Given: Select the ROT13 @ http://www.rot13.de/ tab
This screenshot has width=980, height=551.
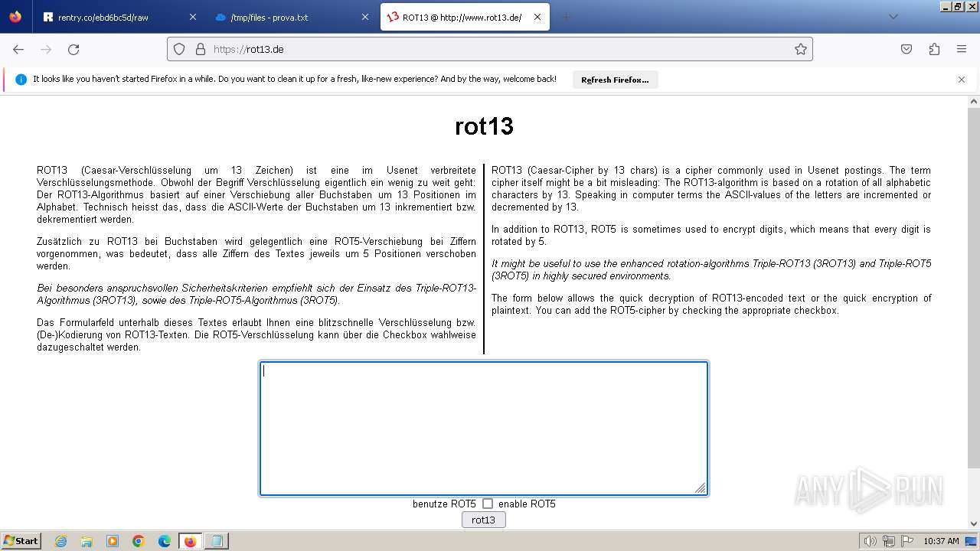Looking at the screenshot, I should (x=465, y=17).
